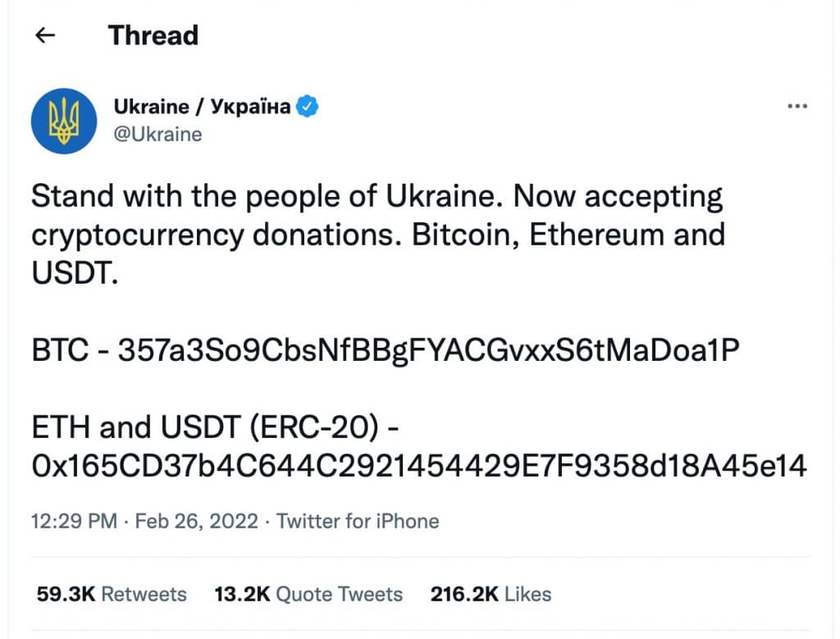This screenshot has height=639, width=840.
Task: Open the Ukraine / Україна display name
Action: click(x=202, y=106)
